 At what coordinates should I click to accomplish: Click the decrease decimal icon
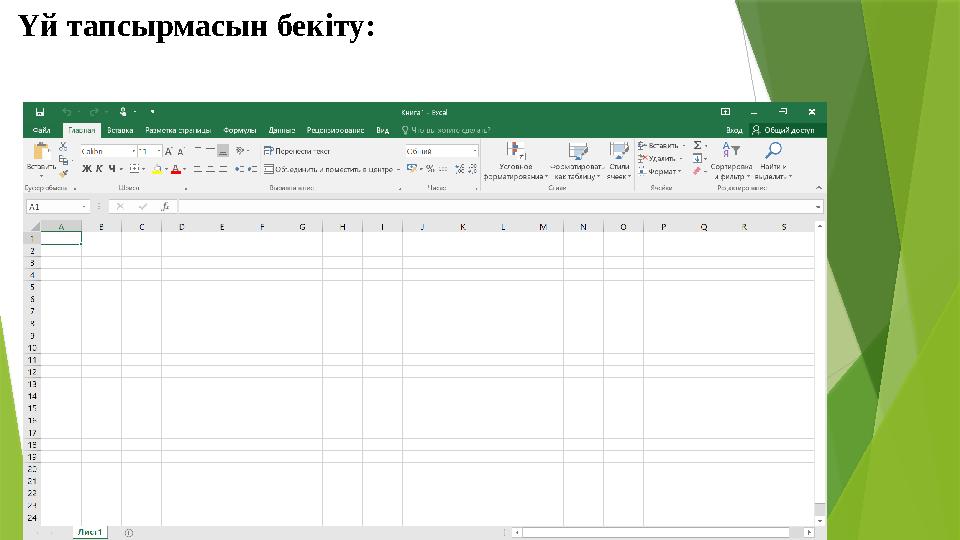(472, 169)
